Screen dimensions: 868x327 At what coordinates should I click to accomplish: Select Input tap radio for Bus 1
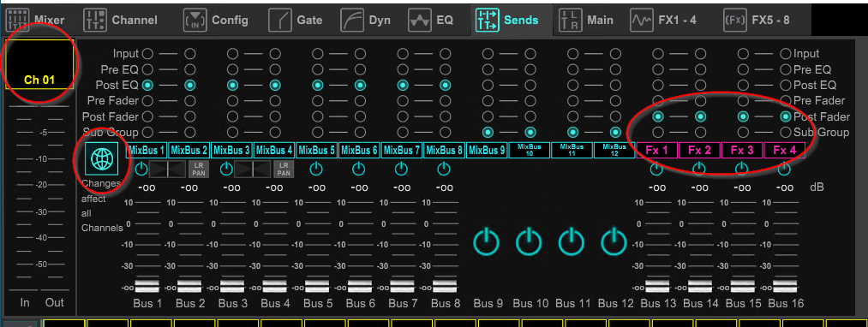(147, 54)
